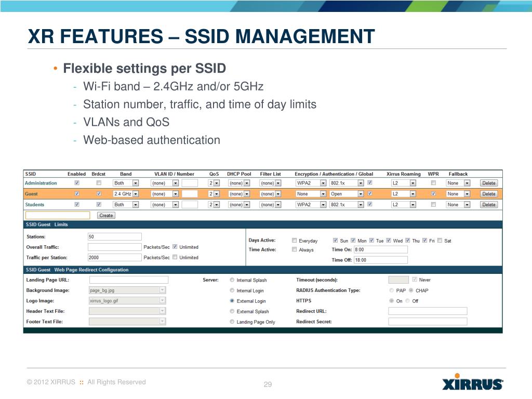
Task: Turn HTTPS Off radio button
Action: pos(407,301)
